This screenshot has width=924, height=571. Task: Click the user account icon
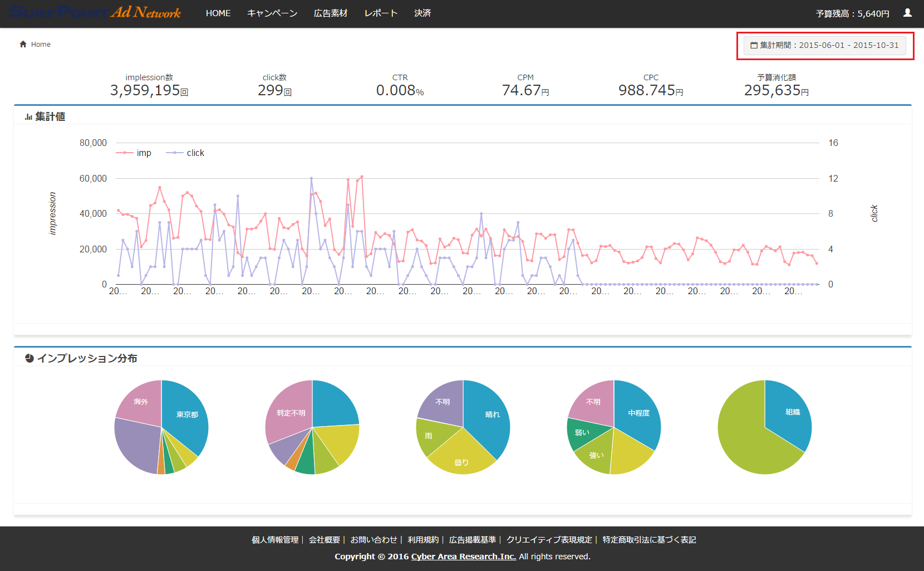pyautogui.click(x=907, y=13)
